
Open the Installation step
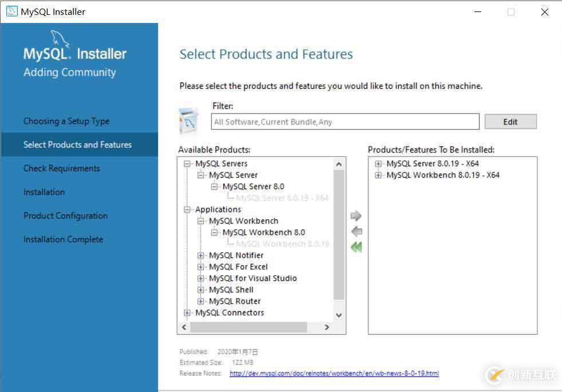click(x=44, y=192)
